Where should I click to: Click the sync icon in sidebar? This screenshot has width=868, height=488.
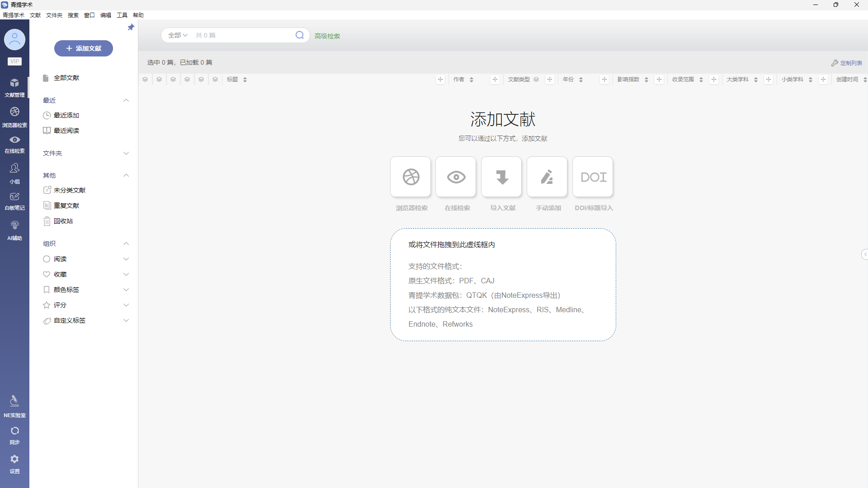(14, 434)
